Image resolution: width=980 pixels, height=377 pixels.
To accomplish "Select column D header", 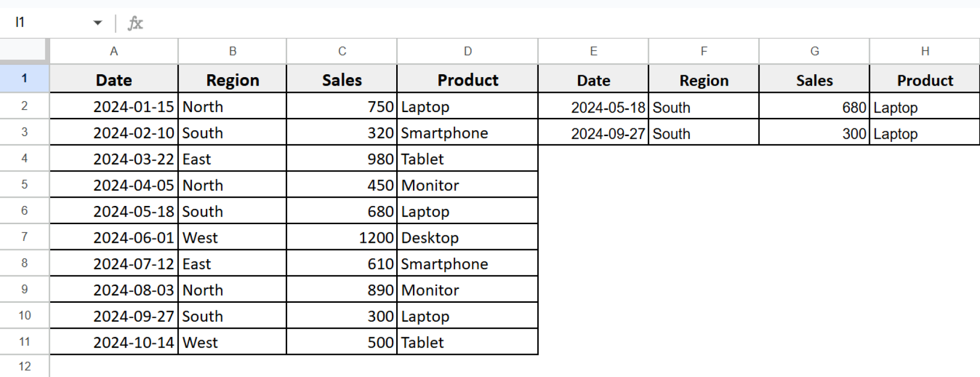I will point(467,51).
